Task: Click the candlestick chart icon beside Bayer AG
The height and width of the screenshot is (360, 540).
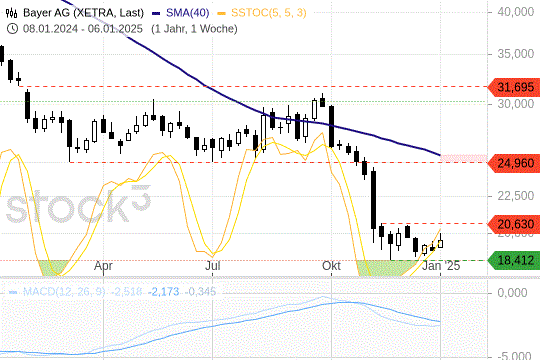Action: click(x=11, y=13)
